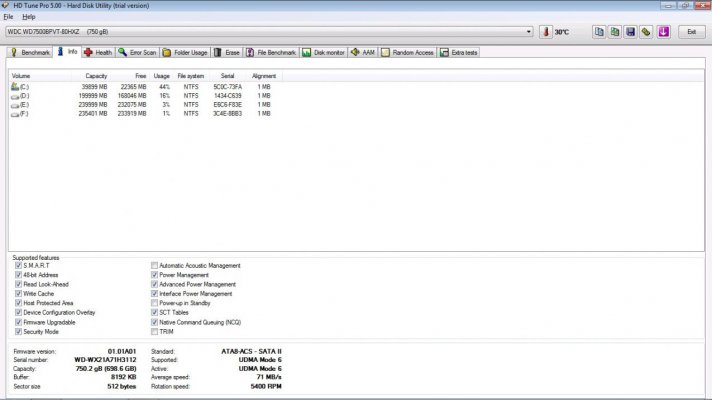Open the Random Access tab

[x=407, y=53]
